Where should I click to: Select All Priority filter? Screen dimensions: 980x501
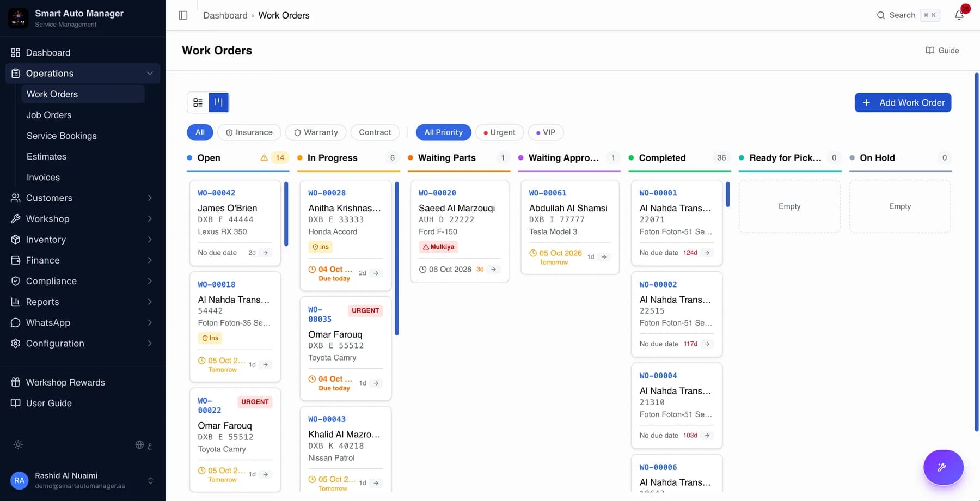[x=443, y=132]
